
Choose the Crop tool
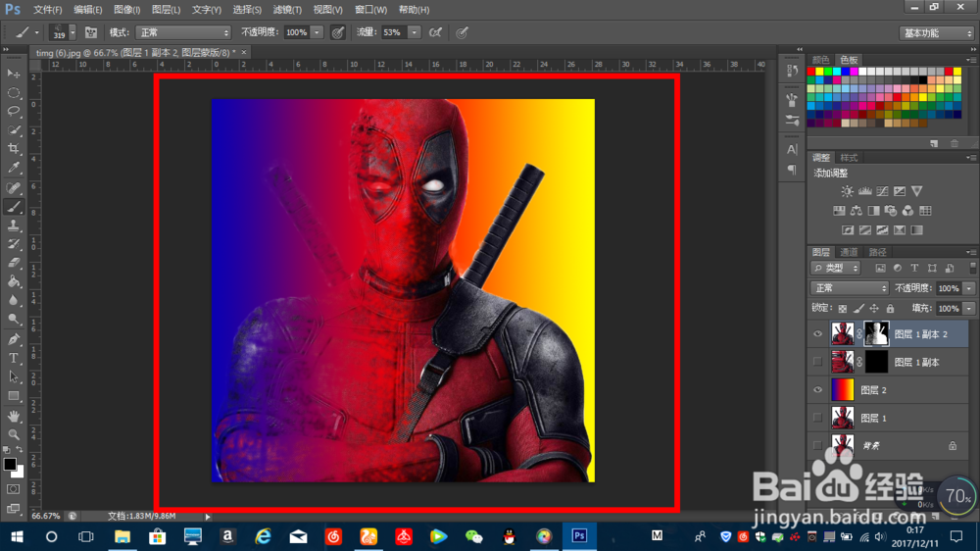coord(14,149)
